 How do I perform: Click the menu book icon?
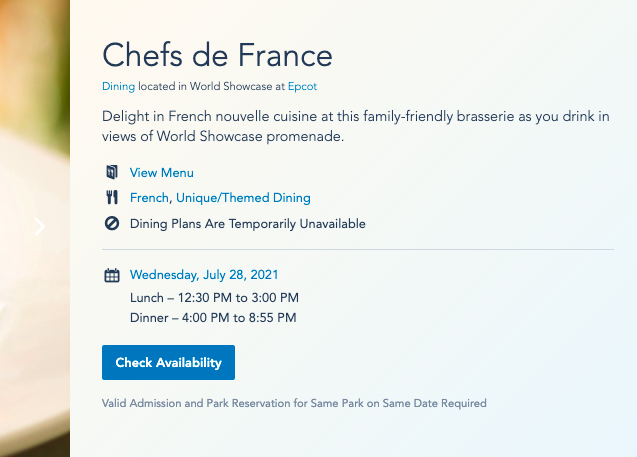coord(111,173)
